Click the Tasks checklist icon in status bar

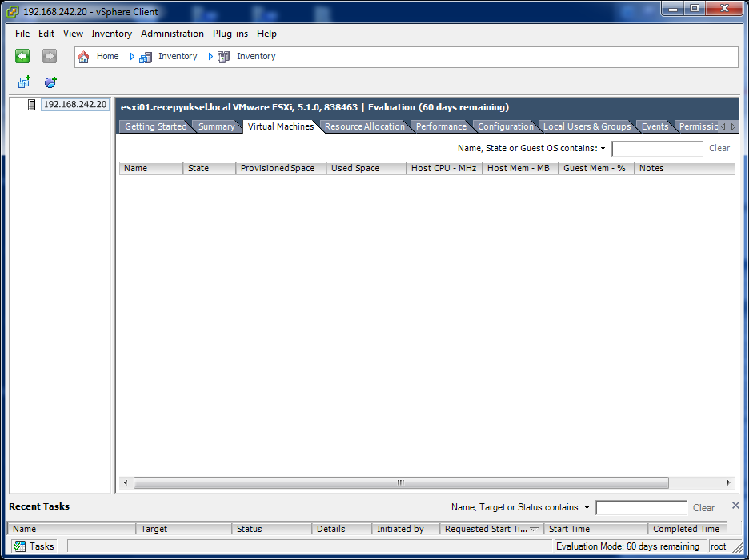tap(19, 546)
